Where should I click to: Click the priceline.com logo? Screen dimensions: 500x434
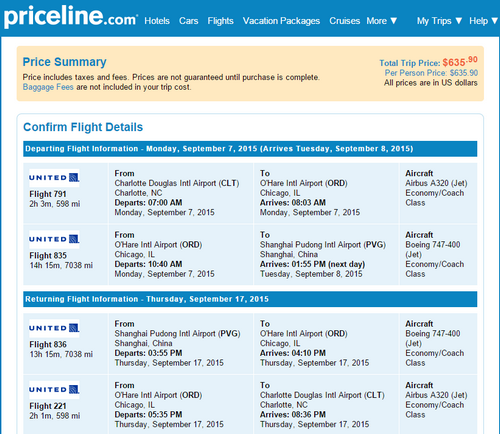click(71, 17)
